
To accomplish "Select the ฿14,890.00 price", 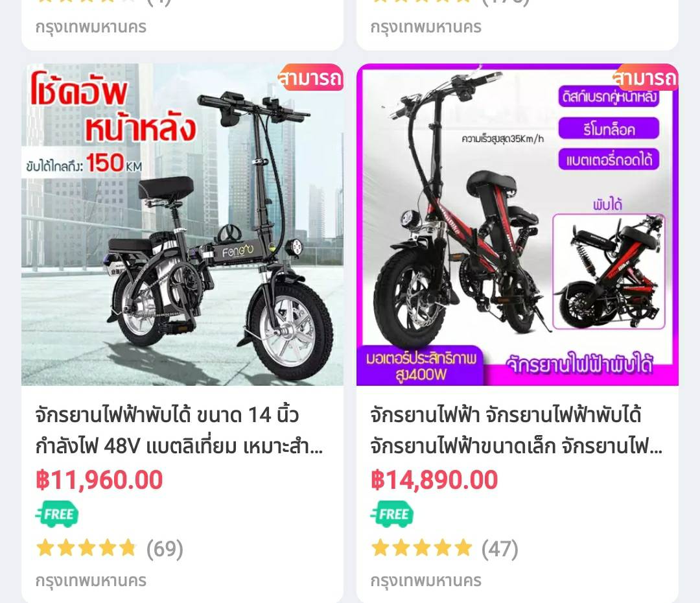I will coord(434,480).
